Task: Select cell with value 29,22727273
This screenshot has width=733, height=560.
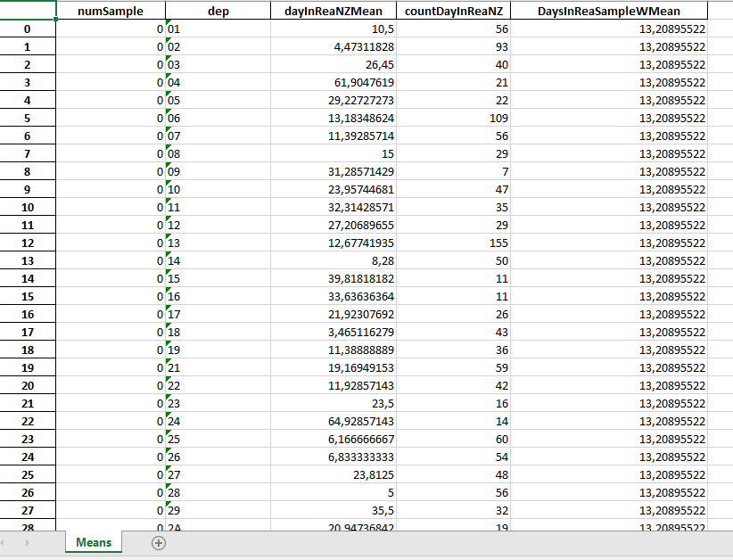Action: point(334,101)
